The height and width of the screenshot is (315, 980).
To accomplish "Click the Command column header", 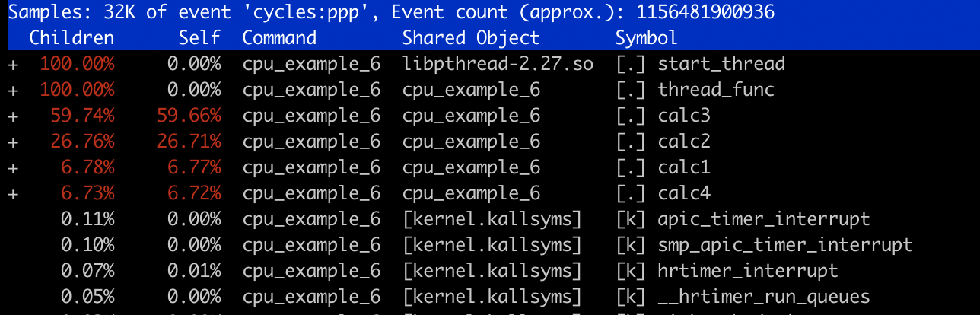I will tap(279, 38).
